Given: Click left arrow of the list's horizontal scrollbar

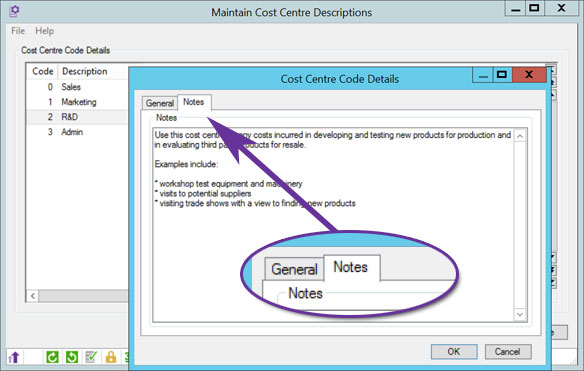Looking at the screenshot, I should point(33,296).
